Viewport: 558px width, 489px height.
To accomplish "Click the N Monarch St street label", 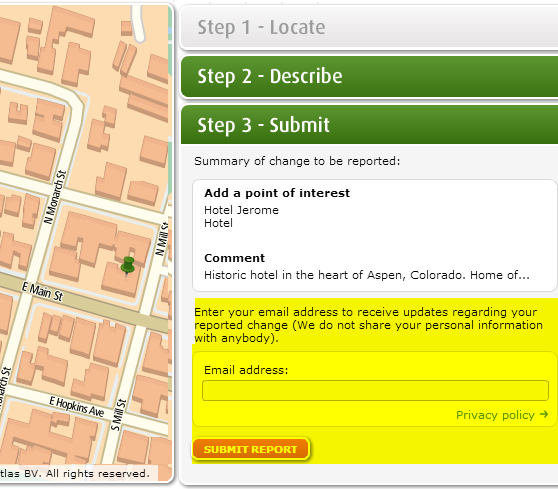I will (55, 197).
